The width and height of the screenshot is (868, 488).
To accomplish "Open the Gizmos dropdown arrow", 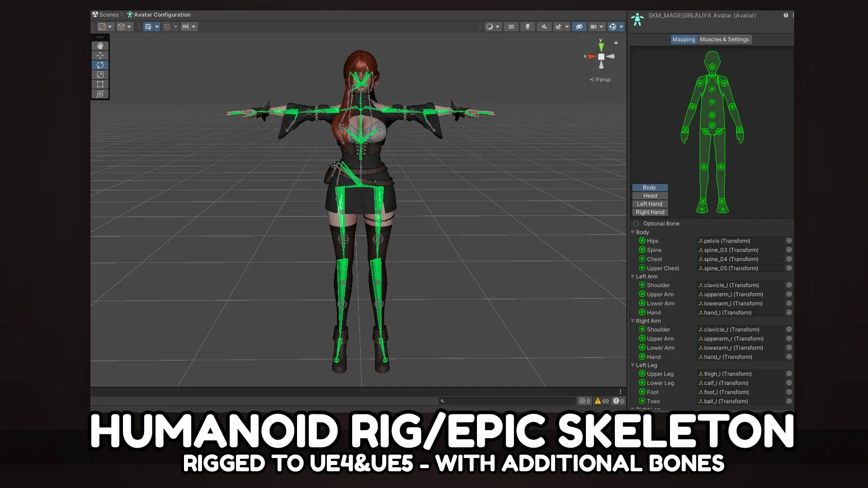I will click(x=622, y=27).
